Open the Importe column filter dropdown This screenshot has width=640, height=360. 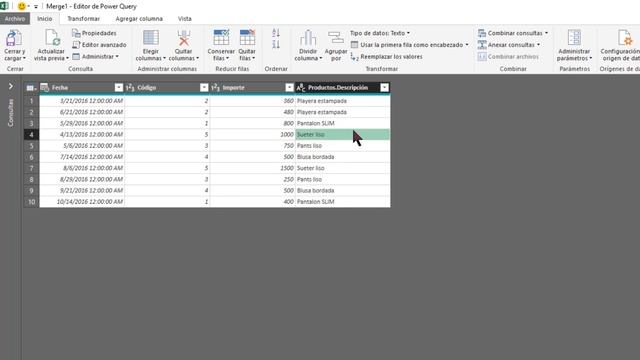pos(289,87)
